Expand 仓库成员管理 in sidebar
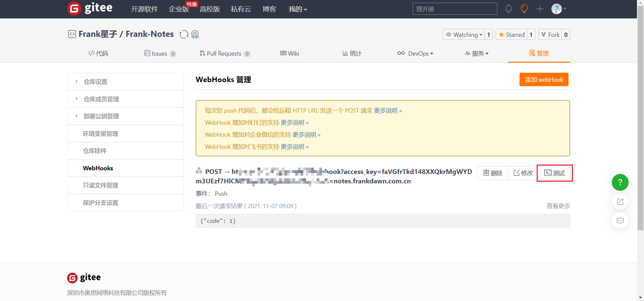644x301 pixels. point(125,99)
